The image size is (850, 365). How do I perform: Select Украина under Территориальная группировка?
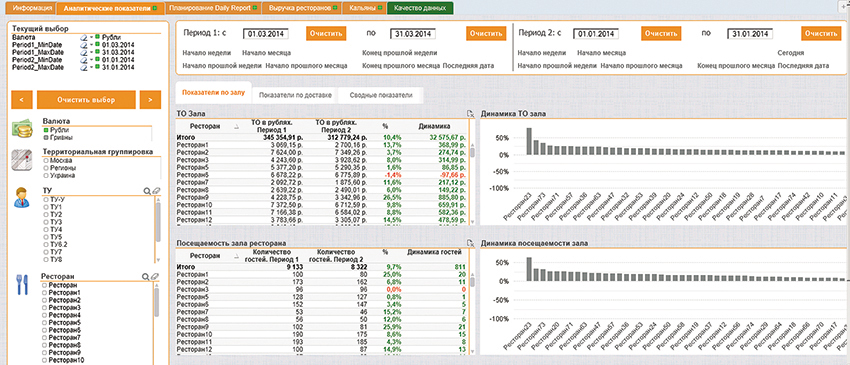(59, 176)
